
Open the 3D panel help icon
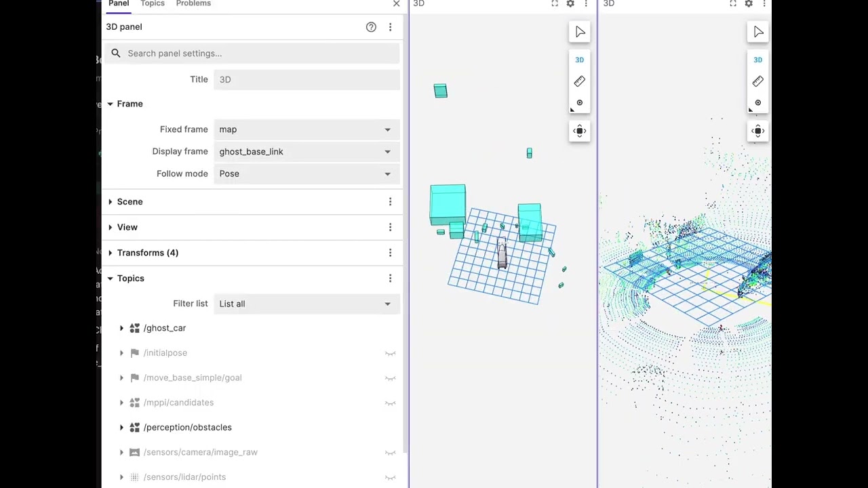click(371, 27)
